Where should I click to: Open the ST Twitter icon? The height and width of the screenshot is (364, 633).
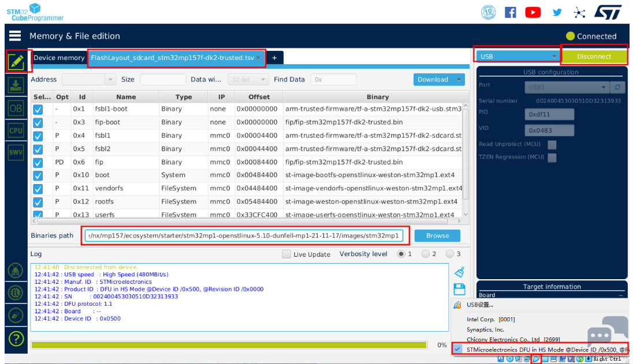[x=557, y=13]
